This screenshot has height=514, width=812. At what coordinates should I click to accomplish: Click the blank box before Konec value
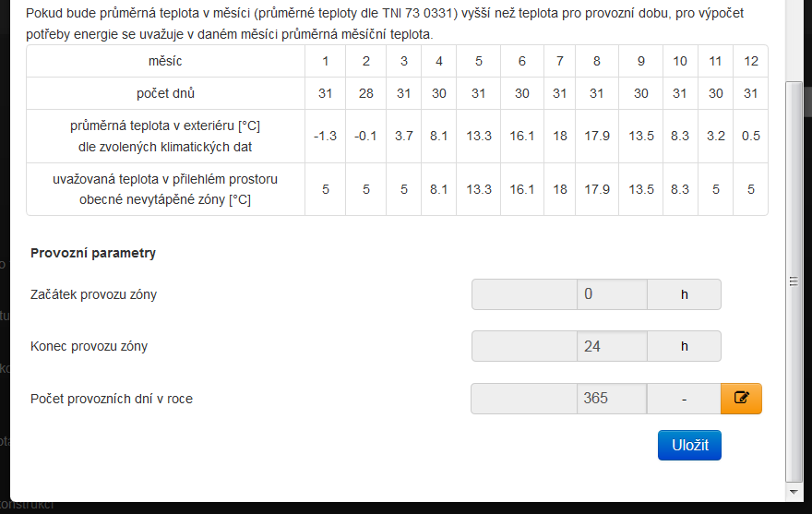coord(525,346)
